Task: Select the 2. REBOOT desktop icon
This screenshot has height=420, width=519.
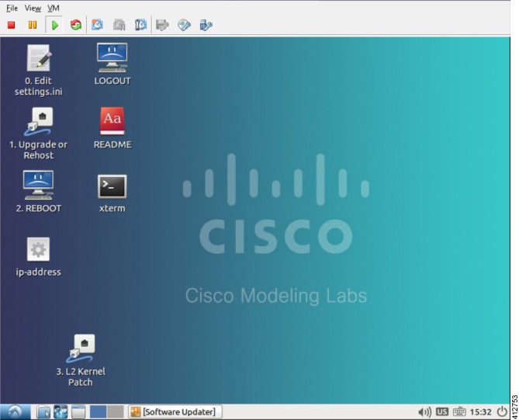Action: (38, 192)
